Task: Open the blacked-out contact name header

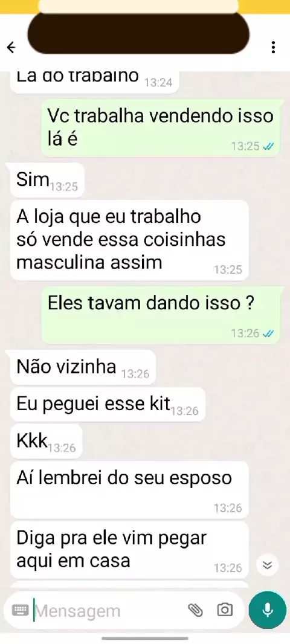Action: pos(139,34)
